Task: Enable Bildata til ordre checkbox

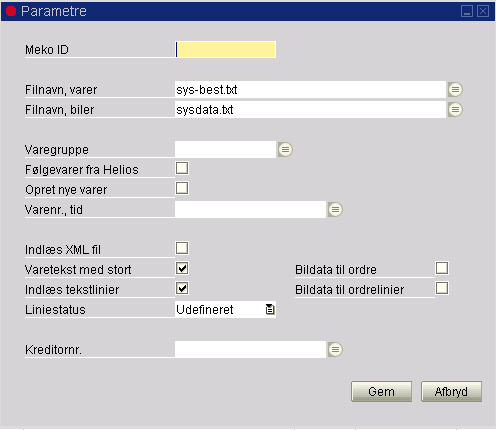Action: [x=442, y=268]
